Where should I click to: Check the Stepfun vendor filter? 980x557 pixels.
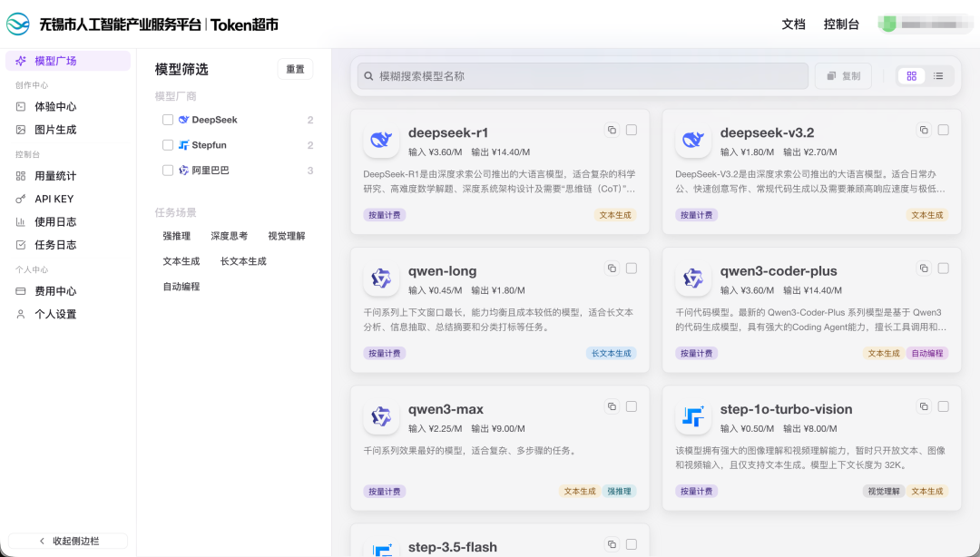click(168, 145)
